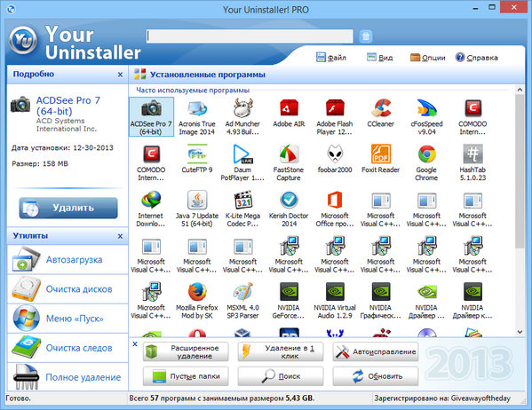Click the program list scroll up arrow
This screenshot has height=410, width=532.
[x=520, y=90]
